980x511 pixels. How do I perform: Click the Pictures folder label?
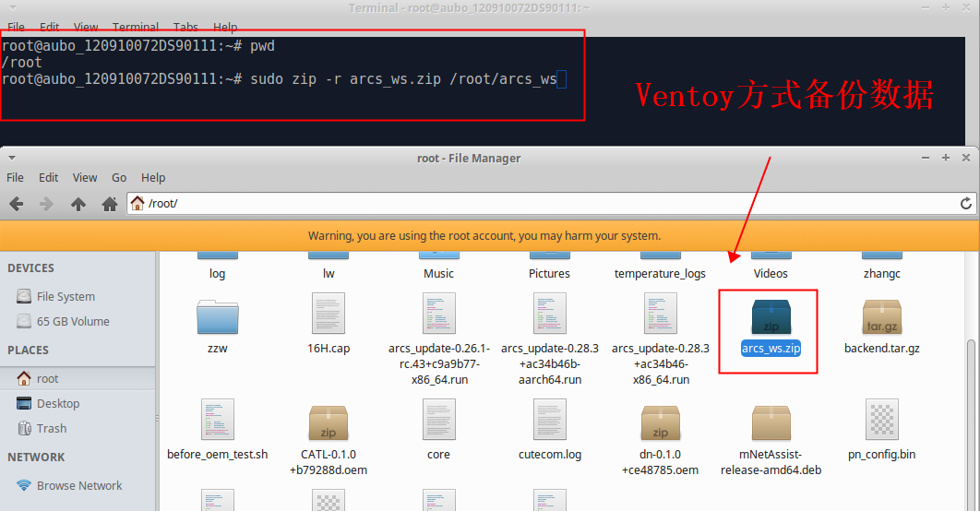click(549, 274)
